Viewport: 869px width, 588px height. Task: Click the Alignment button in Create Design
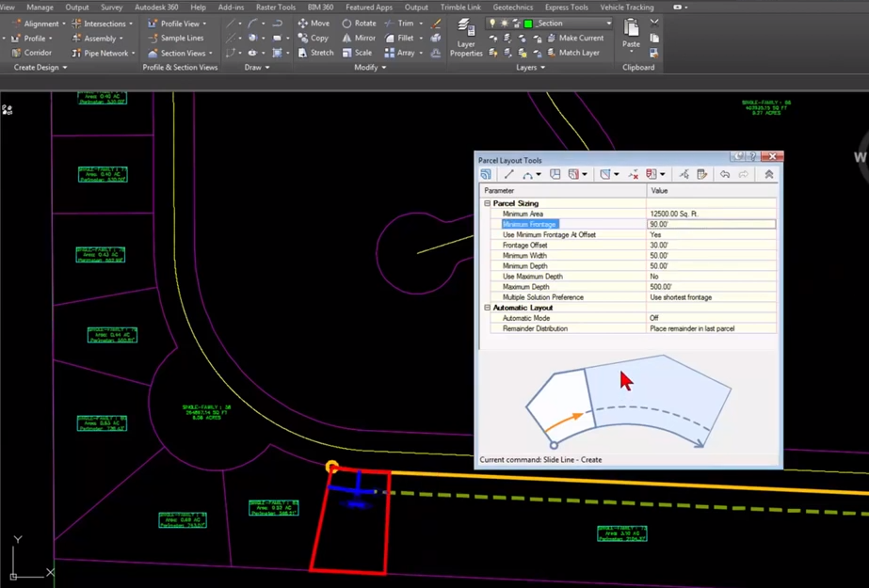click(36, 24)
